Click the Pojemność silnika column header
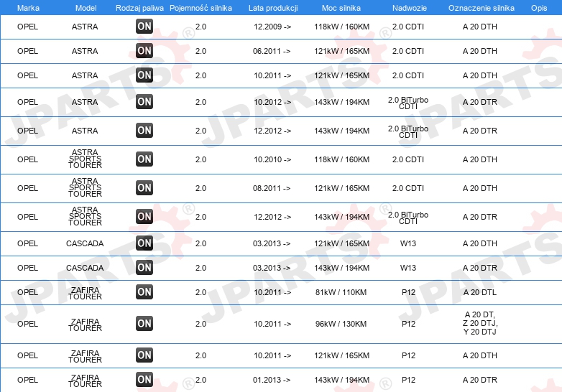This screenshot has width=562, height=392. pos(201,8)
